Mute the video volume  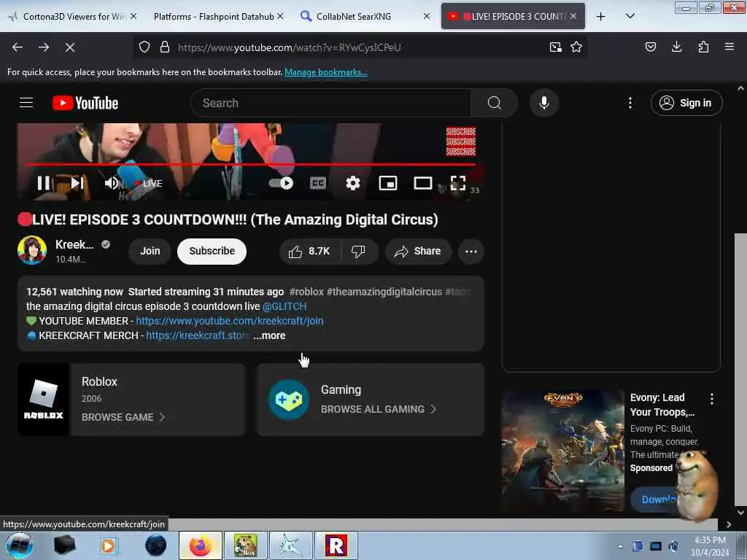coord(111,183)
